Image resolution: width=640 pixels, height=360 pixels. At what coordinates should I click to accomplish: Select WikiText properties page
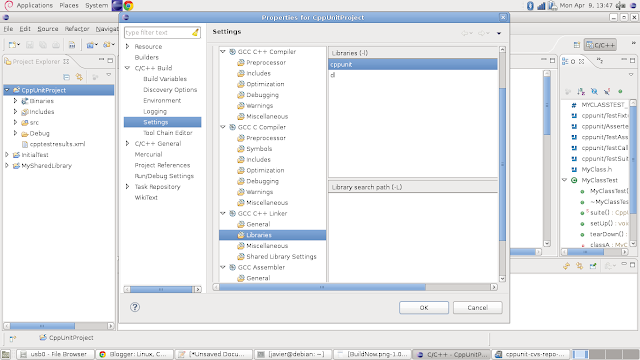tap(146, 198)
